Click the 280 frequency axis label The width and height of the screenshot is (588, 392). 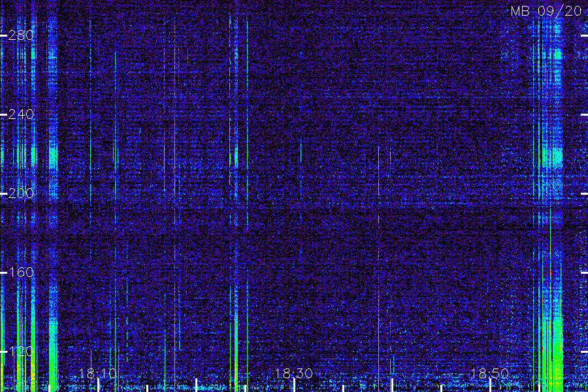click(21, 36)
